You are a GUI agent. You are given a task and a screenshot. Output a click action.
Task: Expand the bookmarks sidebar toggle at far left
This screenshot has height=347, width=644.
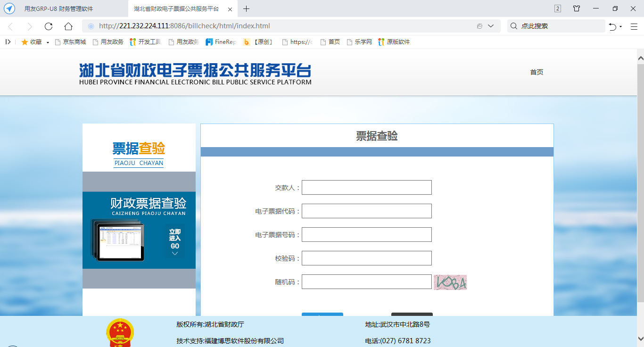click(x=8, y=42)
